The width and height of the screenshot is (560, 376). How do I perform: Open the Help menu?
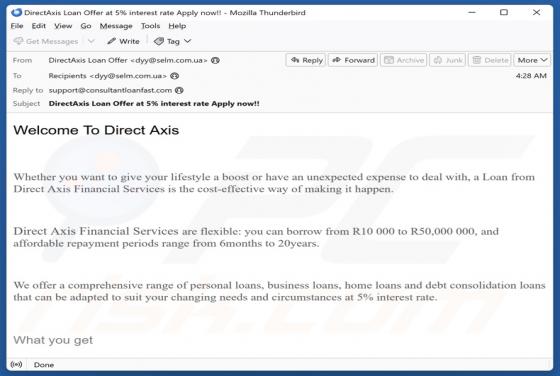177,26
